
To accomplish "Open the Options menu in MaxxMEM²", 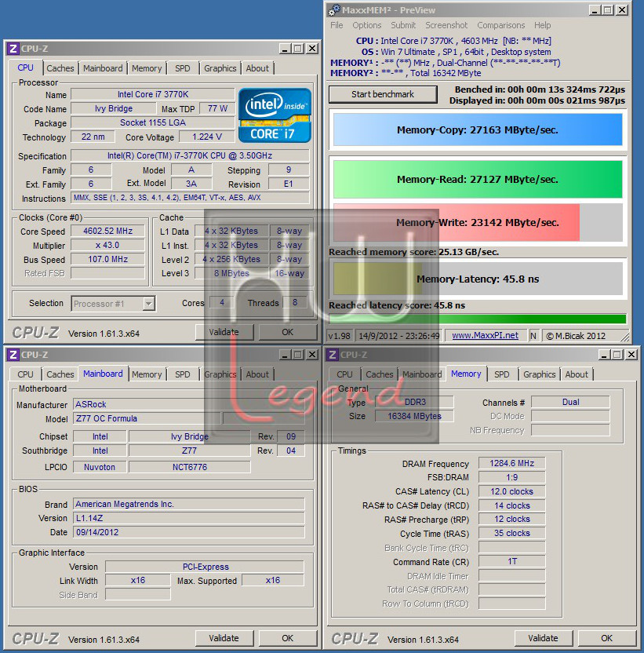I will click(367, 25).
